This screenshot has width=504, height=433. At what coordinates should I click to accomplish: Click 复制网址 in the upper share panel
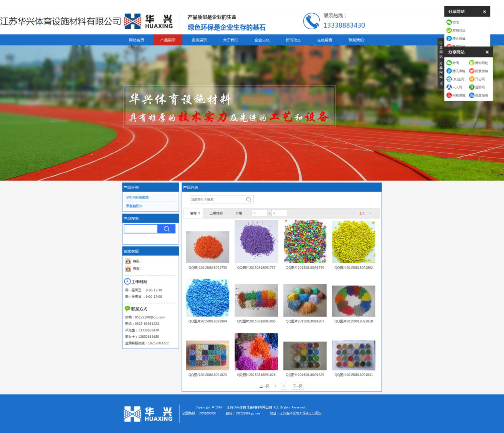[456, 30]
